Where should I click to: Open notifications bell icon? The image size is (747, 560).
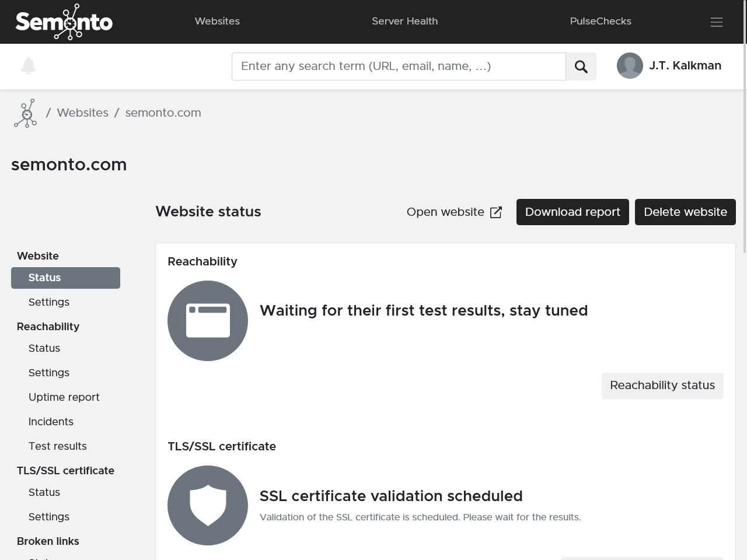pos(29,66)
